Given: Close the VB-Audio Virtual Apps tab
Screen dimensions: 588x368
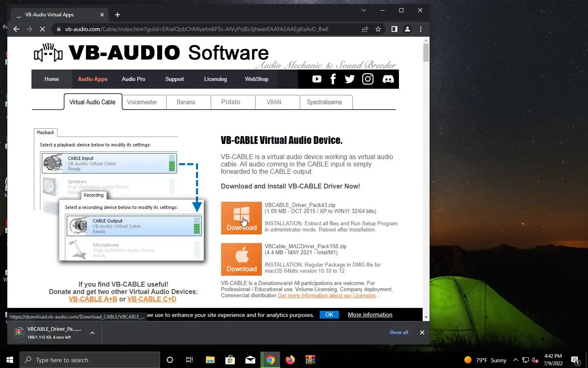Looking at the screenshot, I should coord(102,15).
